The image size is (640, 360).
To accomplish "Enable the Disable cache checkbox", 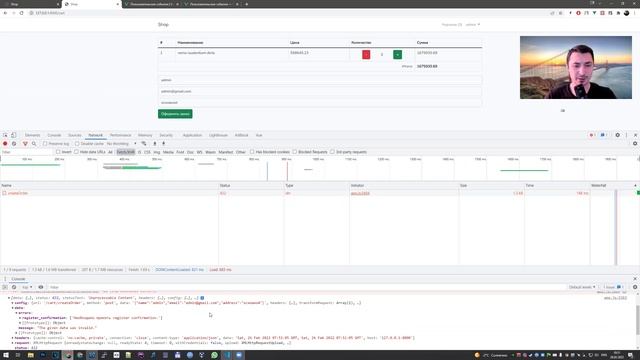I will (77, 144).
